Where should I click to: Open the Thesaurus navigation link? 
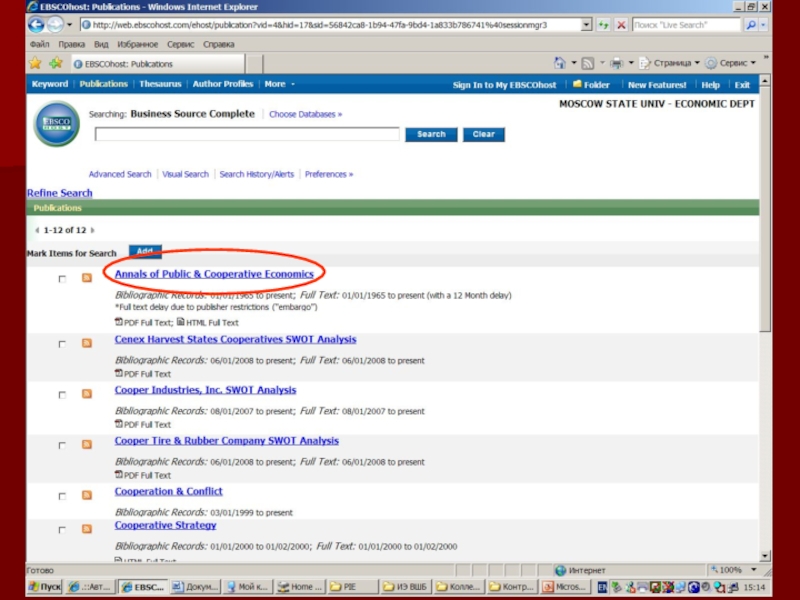[160, 84]
